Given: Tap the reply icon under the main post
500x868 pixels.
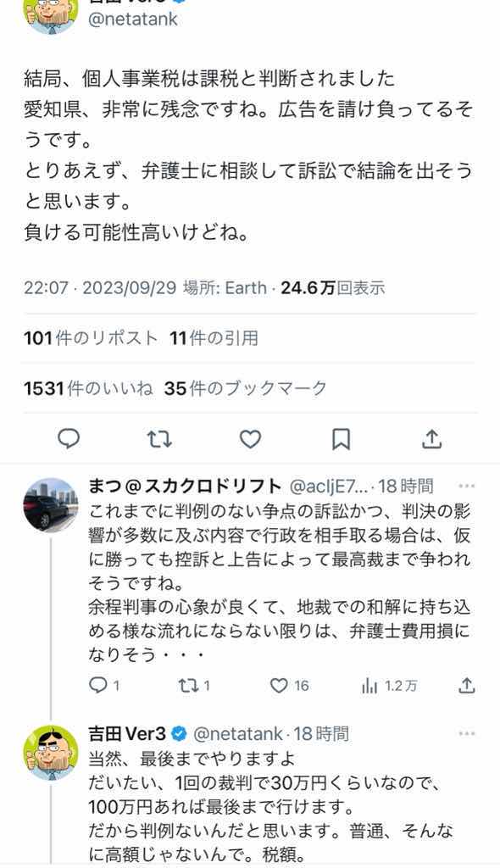Looking at the screenshot, I should coord(69,439).
